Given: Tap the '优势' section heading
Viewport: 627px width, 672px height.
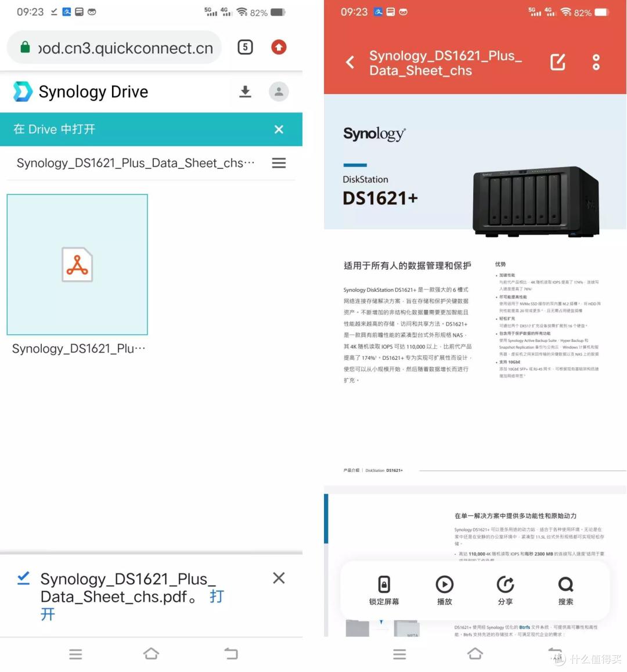Looking at the screenshot, I should point(500,265).
